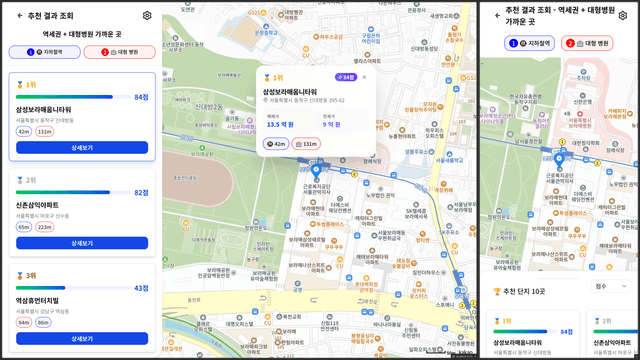Click 86m distance chip in rank 3 card
The width and height of the screenshot is (640, 360).
coord(43,322)
